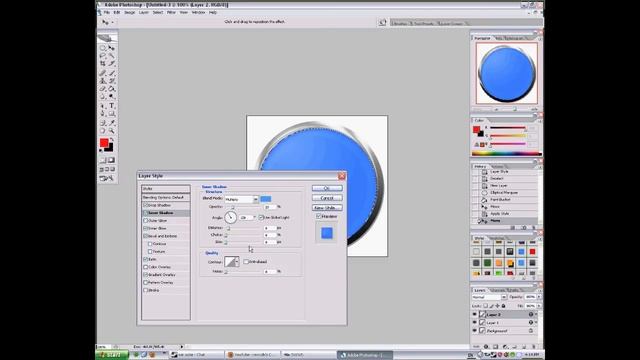Viewport: 640px width, 360px height.
Task: Hide the Background layer eye icon
Action: coord(474,331)
